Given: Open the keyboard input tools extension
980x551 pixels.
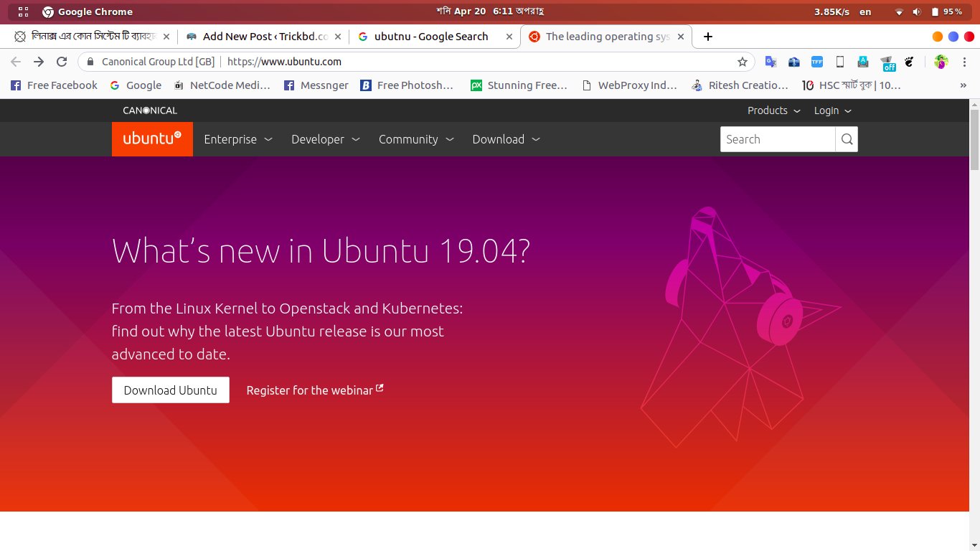Looking at the screenshot, I should point(863,62).
